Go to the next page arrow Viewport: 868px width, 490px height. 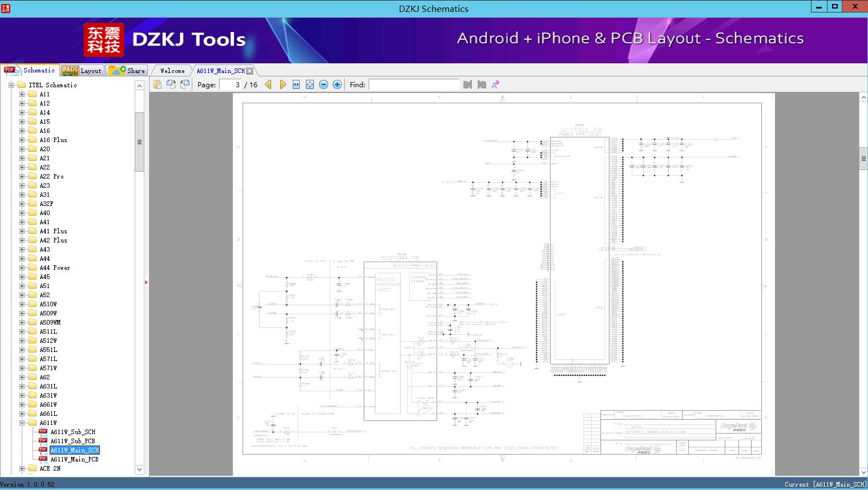point(282,84)
